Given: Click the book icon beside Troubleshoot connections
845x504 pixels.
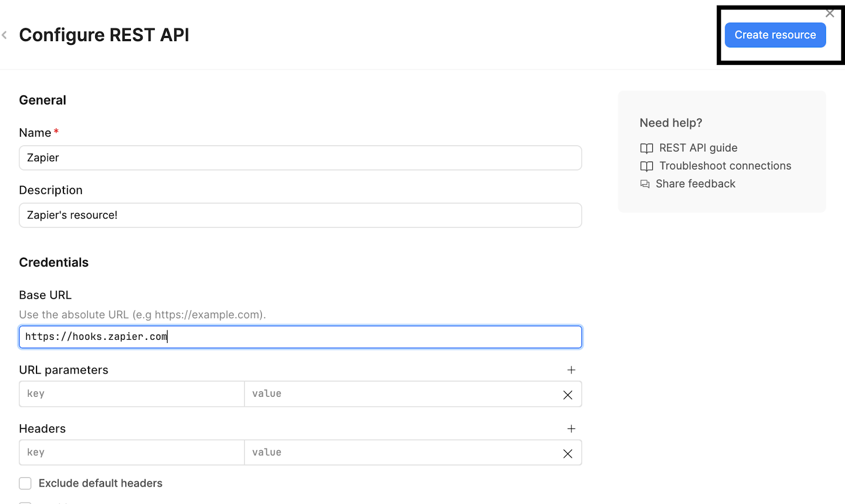Looking at the screenshot, I should (x=646, y=166).
